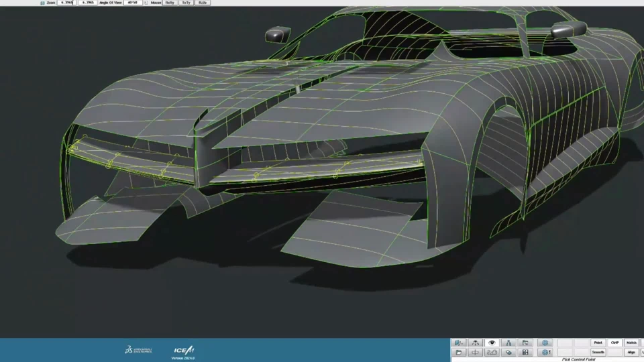This screenshot has width=644, height=362.
Task: Open the Match function
Action: 631,343
